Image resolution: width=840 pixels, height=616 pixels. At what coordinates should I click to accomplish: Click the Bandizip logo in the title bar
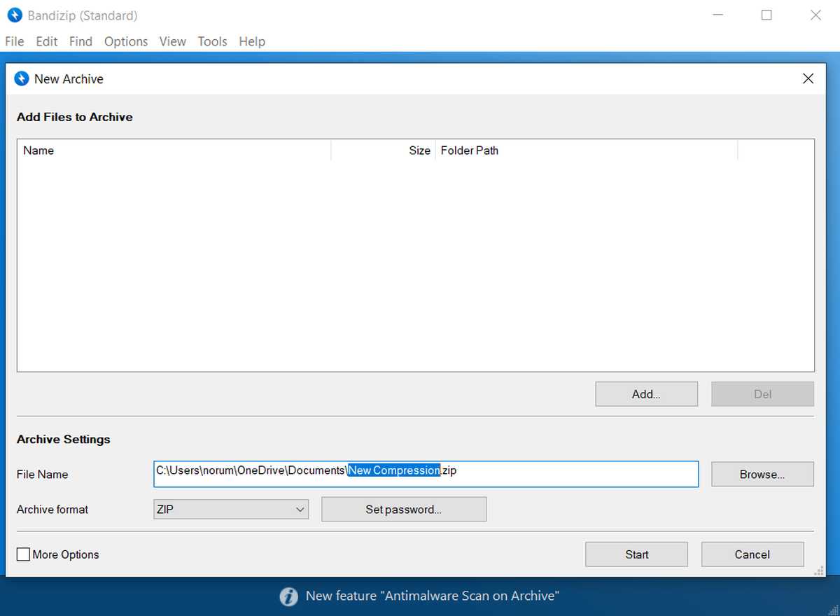click(x=14, y=15)
